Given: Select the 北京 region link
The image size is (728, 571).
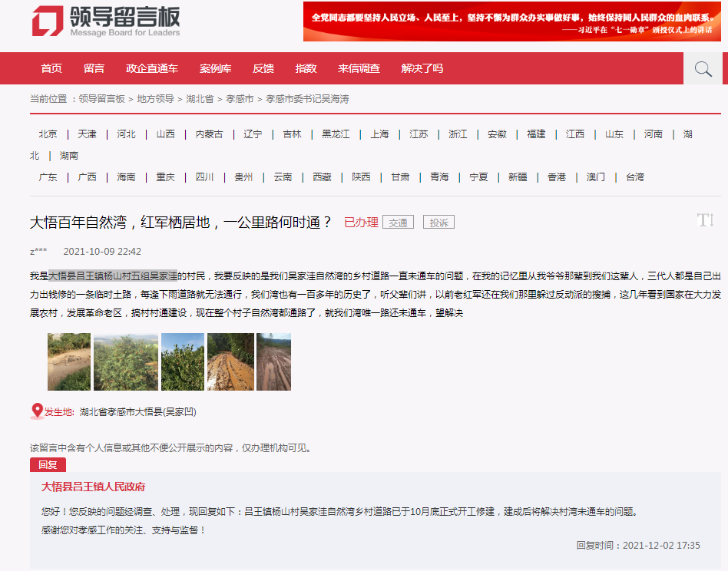Looking at the screenshot, I should click(48, 134).
